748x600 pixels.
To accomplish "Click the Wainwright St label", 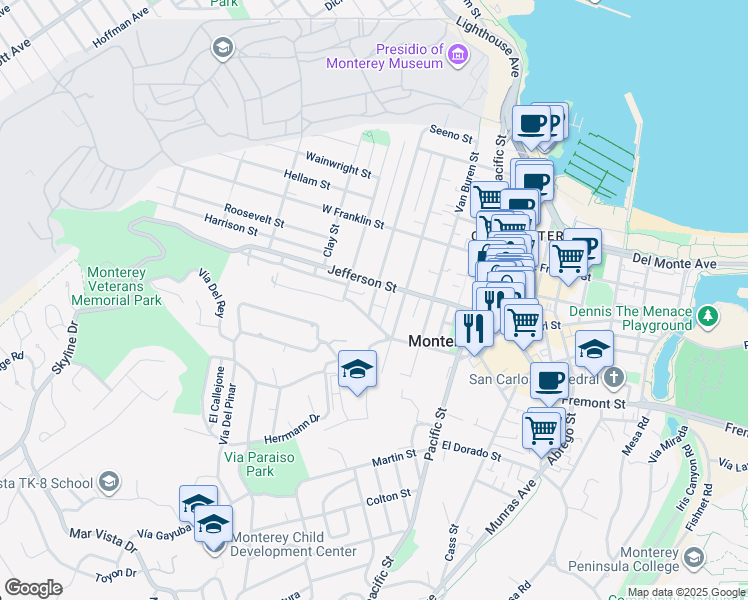I will 338,165.
